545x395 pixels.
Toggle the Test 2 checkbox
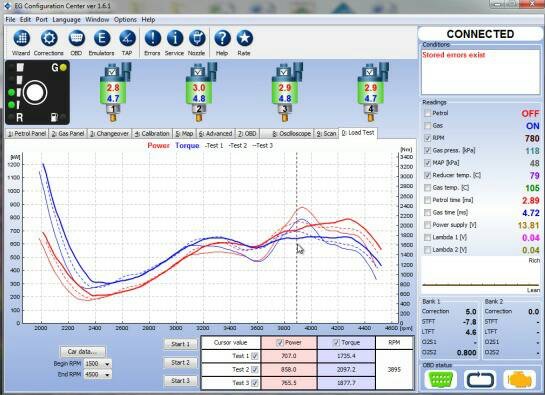tap(255, 369)
